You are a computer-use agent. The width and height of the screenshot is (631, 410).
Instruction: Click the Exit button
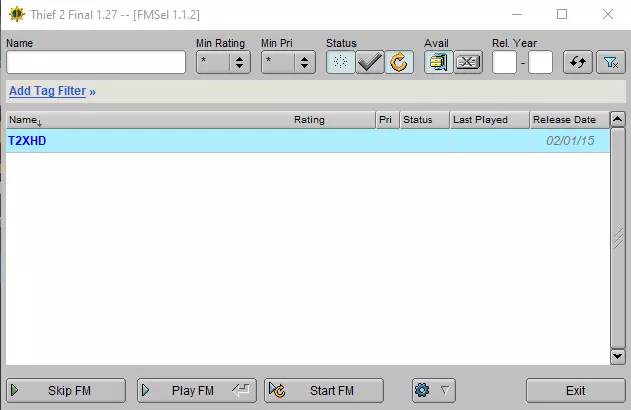click(x=575, y=390)
